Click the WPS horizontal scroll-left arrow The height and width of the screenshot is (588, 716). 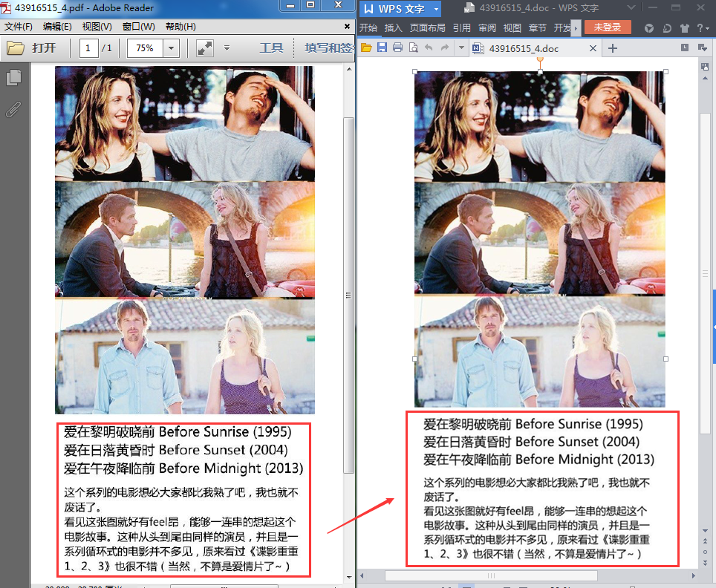[x=362, y=575]
